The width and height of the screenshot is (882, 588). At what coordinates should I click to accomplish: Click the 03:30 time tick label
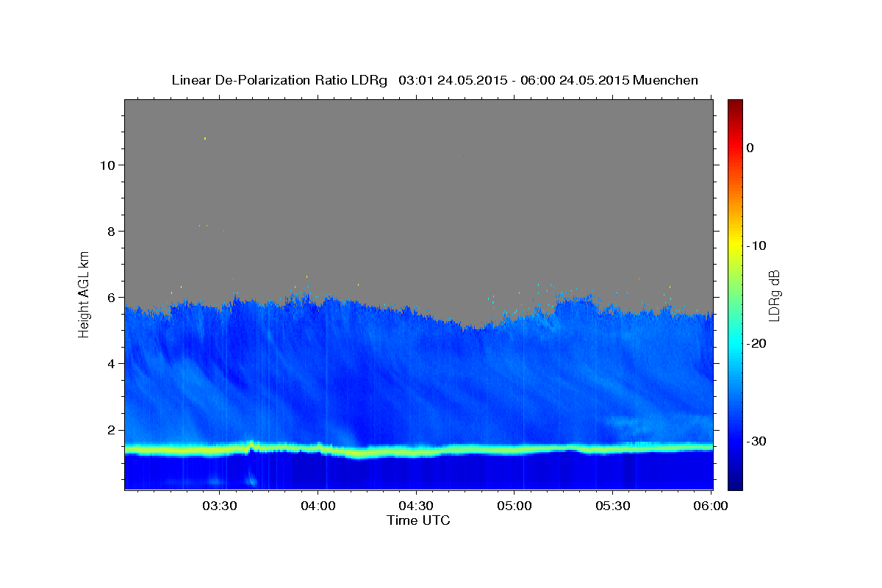click(x=220, y=506)
